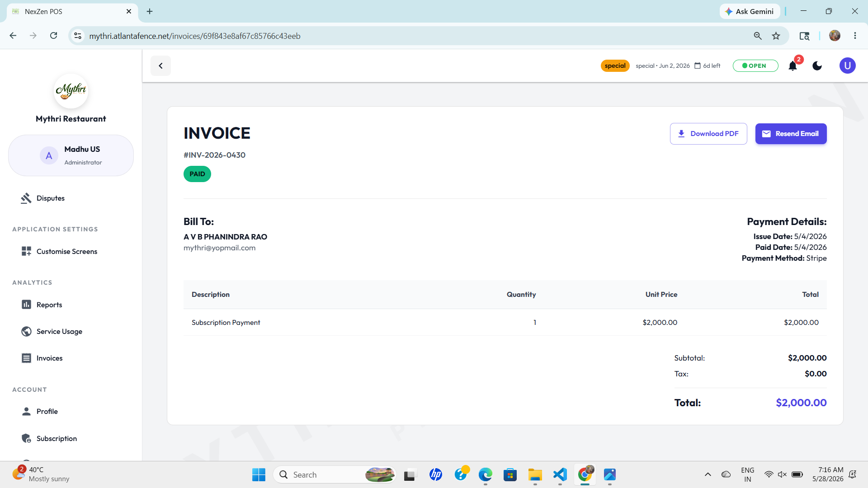868x488 pixels.
Task: Open File Explorer from the taskbar
Action: (535, 475)
